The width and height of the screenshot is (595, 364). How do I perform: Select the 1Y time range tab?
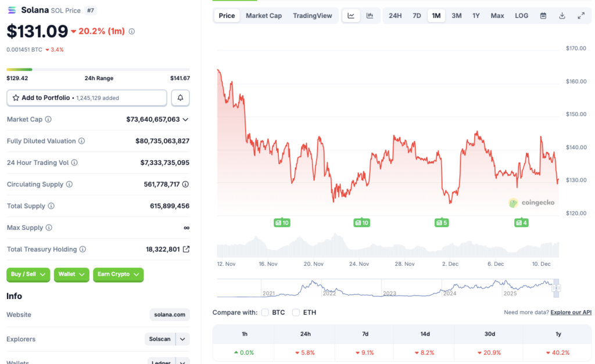[x=476, y=16]
